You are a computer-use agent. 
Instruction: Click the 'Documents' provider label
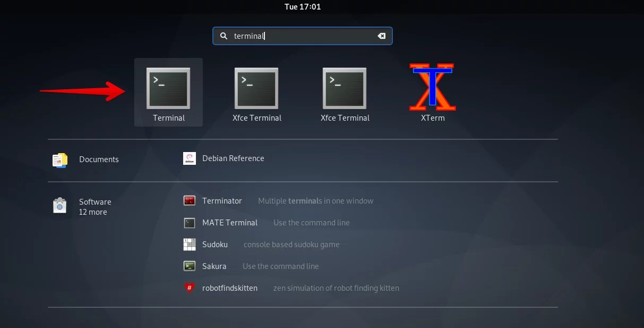pos(99,159)
